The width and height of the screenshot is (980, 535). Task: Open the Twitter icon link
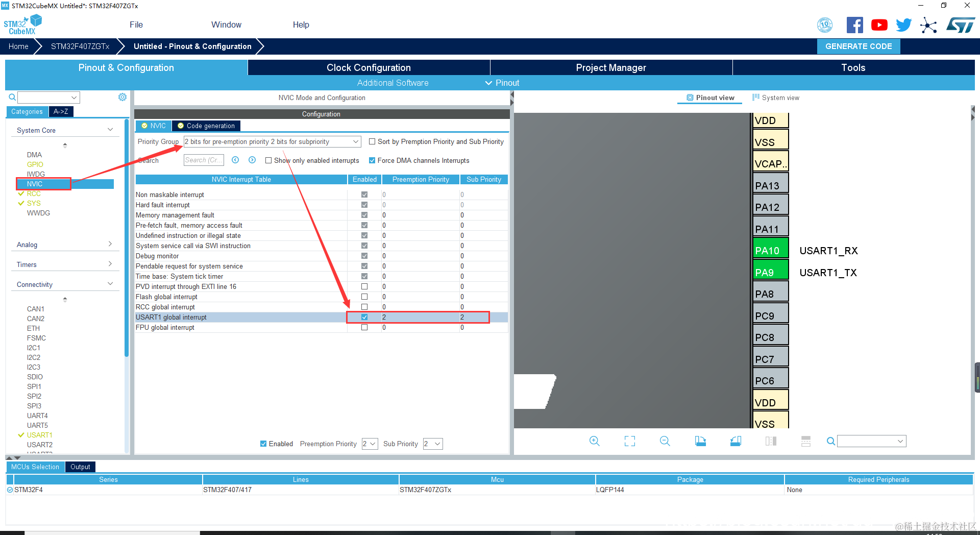click(x=903, y=25)
